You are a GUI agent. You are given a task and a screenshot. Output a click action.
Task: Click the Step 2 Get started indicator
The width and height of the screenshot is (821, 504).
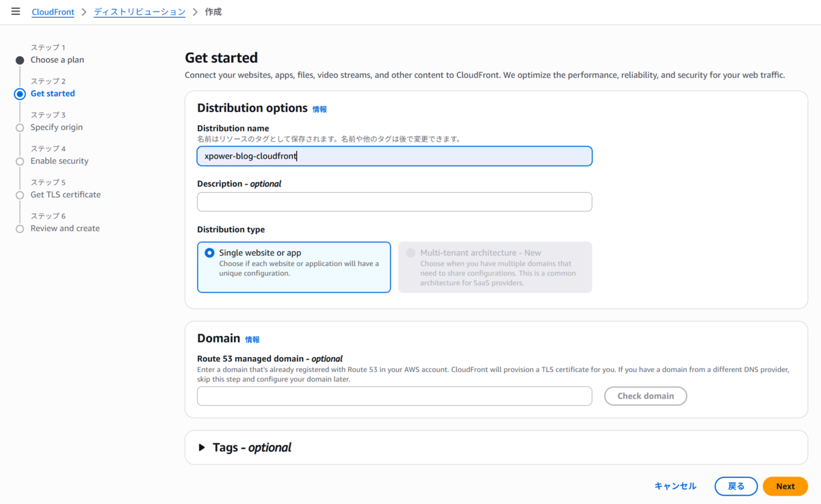20,94
